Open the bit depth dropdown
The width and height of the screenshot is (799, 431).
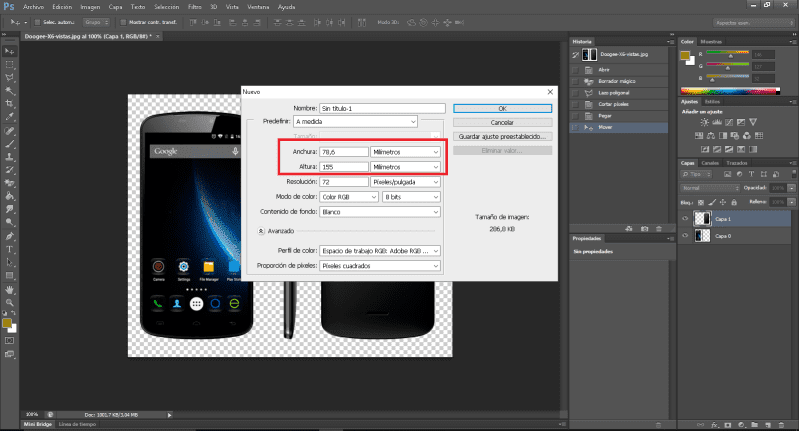tap(411, 197)
